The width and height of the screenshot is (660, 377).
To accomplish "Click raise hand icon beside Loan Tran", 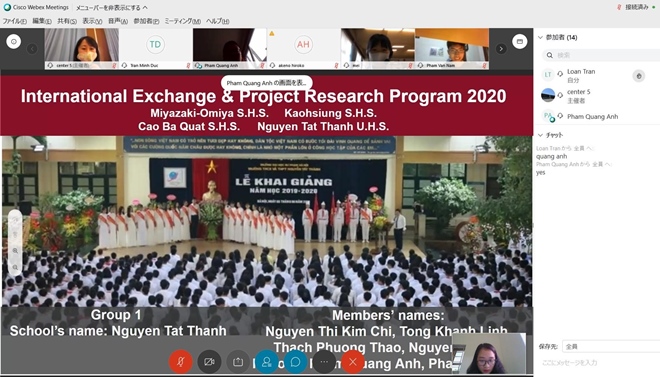I will pos(639,76).
